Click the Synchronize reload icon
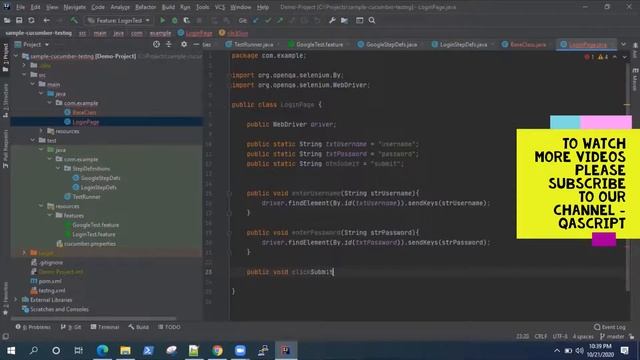640x360 pixels. tap(31, 20)
